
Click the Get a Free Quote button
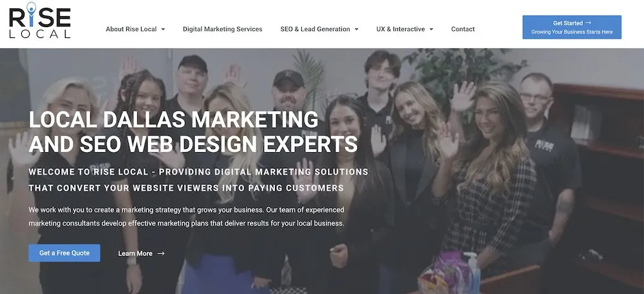(64, 253)
